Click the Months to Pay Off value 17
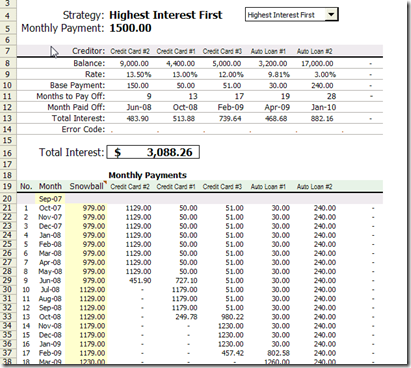 click(239, 96)
